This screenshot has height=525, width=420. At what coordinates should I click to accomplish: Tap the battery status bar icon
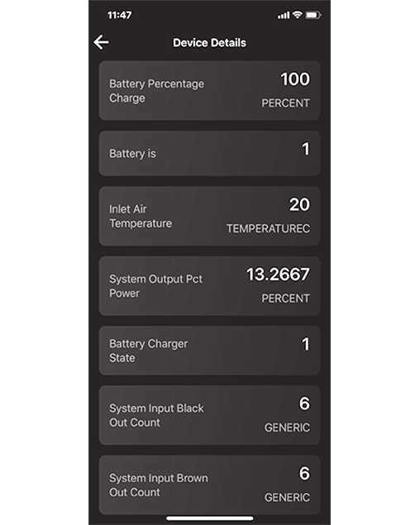coord(313,15)
